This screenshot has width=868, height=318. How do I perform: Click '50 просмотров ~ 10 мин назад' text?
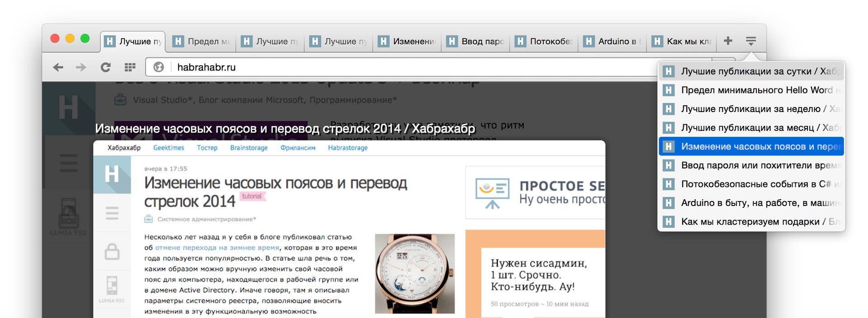pos(539,304)
